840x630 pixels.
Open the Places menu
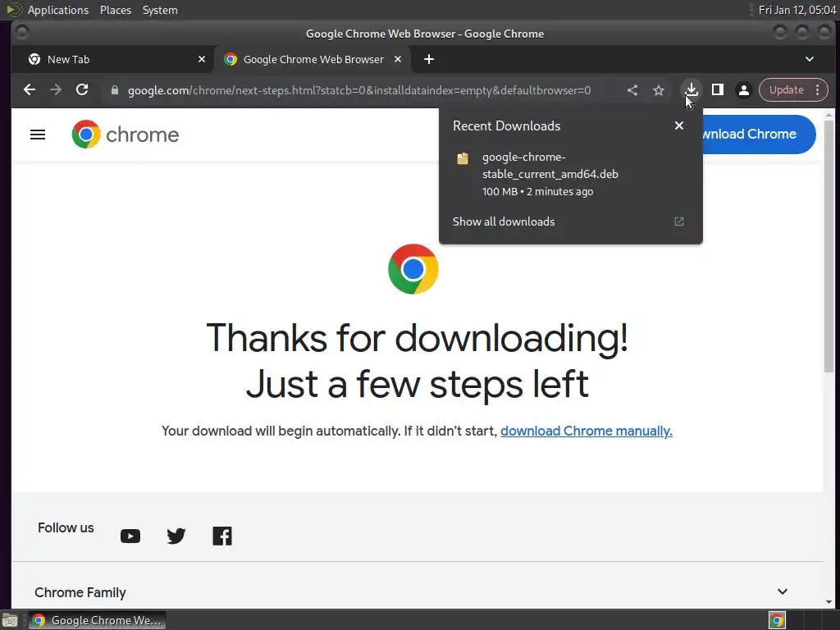[115, 10]
